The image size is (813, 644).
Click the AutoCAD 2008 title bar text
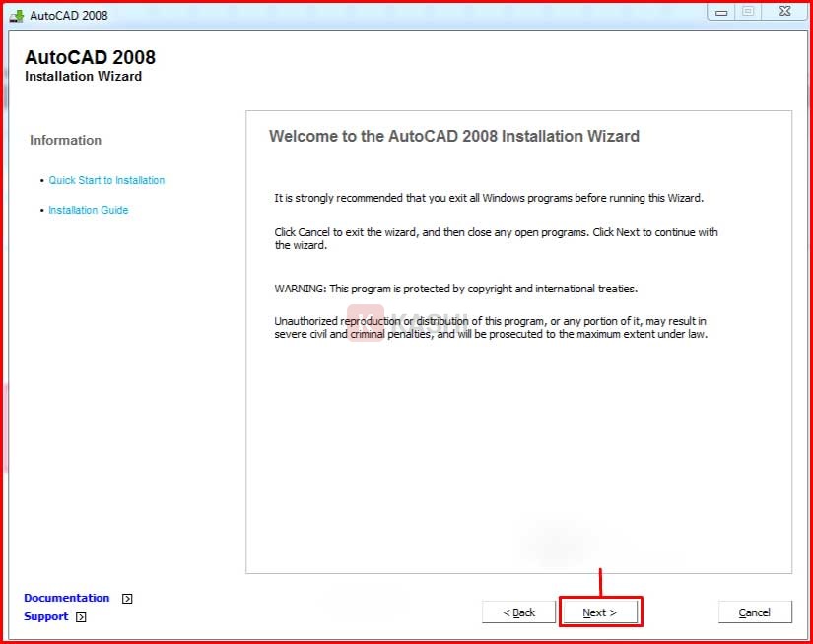(x=69, y=16)
